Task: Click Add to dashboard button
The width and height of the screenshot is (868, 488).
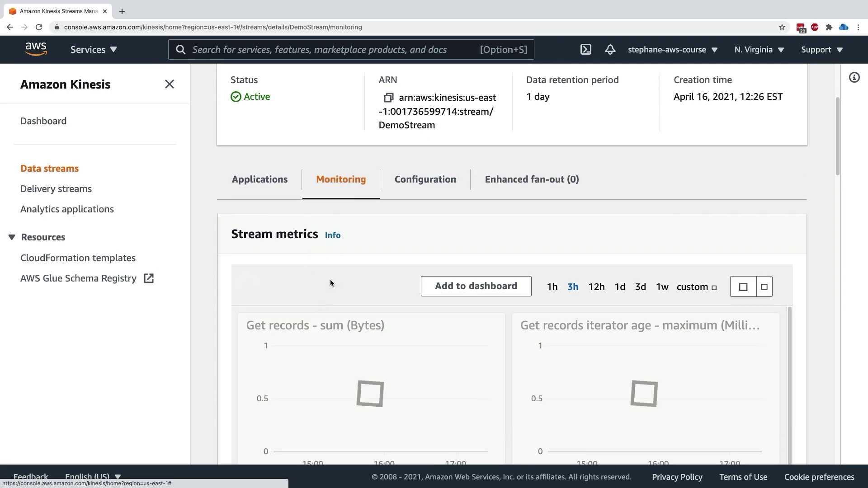Action: pos(476,286)
